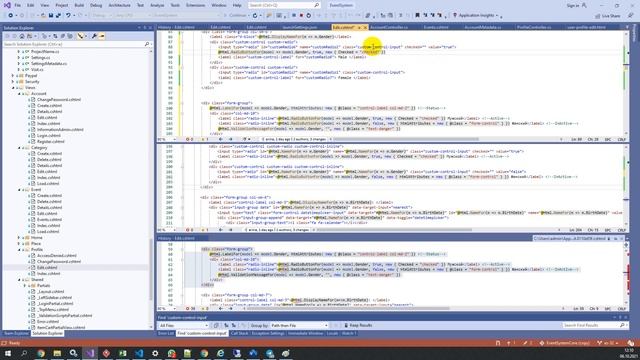Collapse the Category folder
The width and height of the screenshot is (640, 360).
[19, 148]
